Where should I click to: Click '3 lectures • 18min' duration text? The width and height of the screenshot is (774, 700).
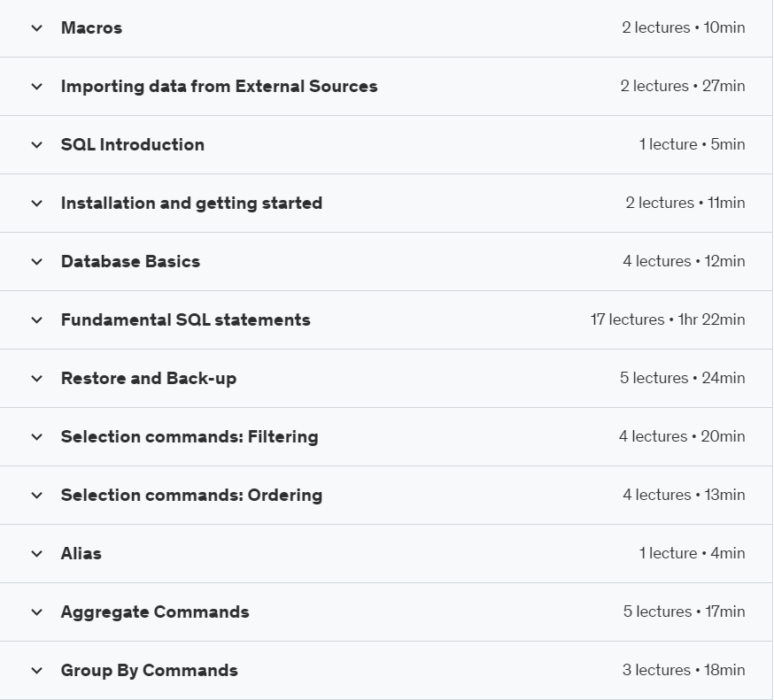[683, 671]
